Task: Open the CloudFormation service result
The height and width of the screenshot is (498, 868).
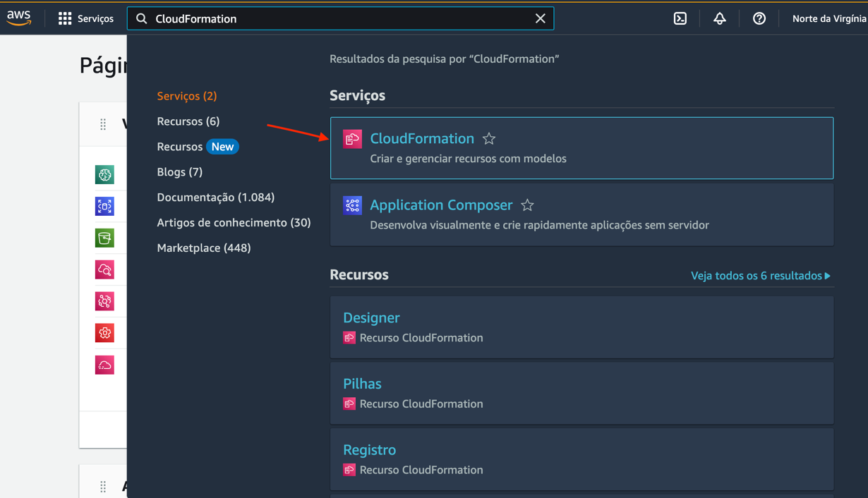Action: pyautogui.click(x=581, y=148)
